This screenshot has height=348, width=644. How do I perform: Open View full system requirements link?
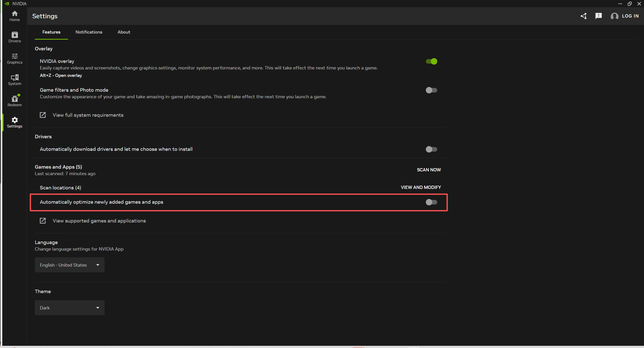tap(88, 115)
